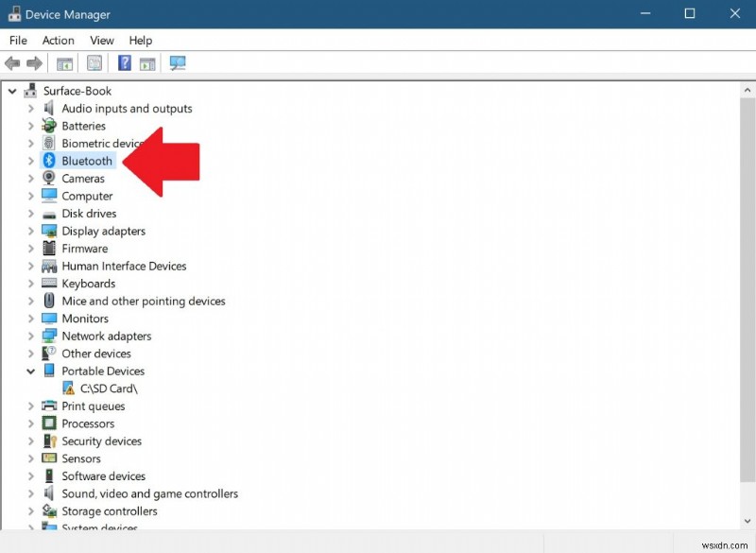Click the Show/Hide Console Tree icon
This screenshot has height=553, width=756.
point(63,62)
